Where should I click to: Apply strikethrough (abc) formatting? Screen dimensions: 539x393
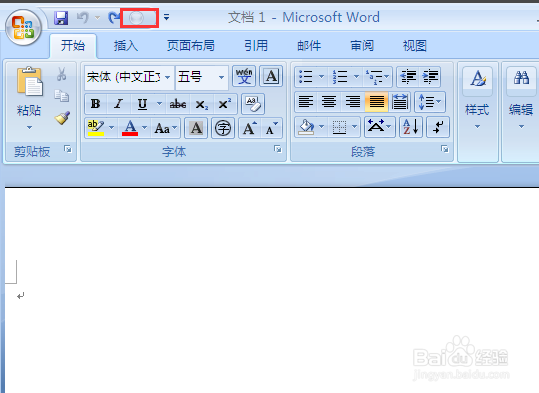[x=178, y=104]
